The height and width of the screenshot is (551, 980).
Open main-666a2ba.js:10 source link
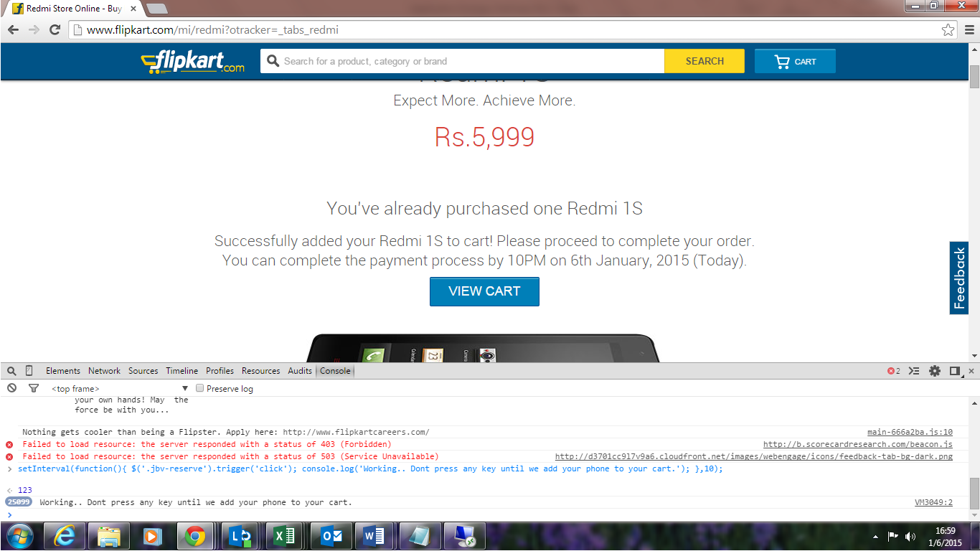(x=910, y=432)
